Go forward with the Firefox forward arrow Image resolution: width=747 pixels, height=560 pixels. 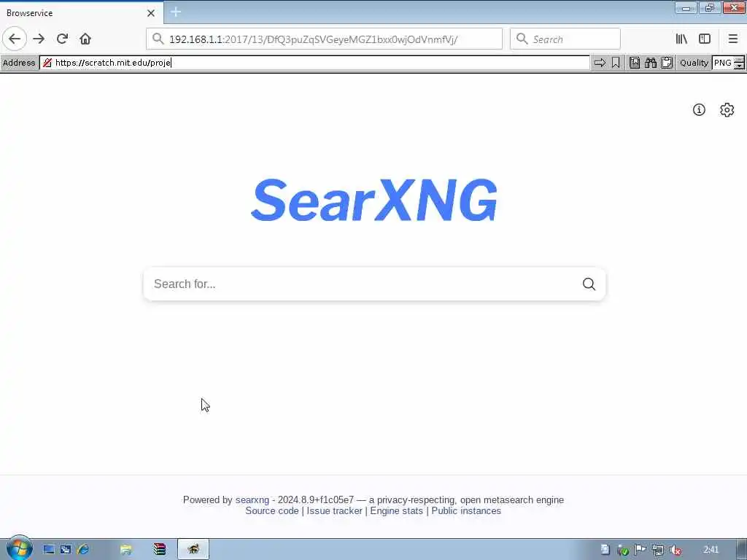click(39, 39)
